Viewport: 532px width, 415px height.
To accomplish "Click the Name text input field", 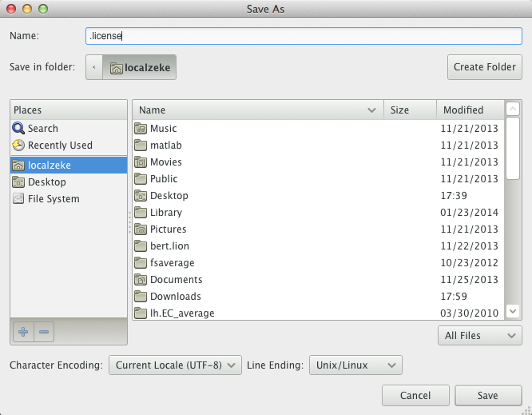I will (x=304, y=36).
